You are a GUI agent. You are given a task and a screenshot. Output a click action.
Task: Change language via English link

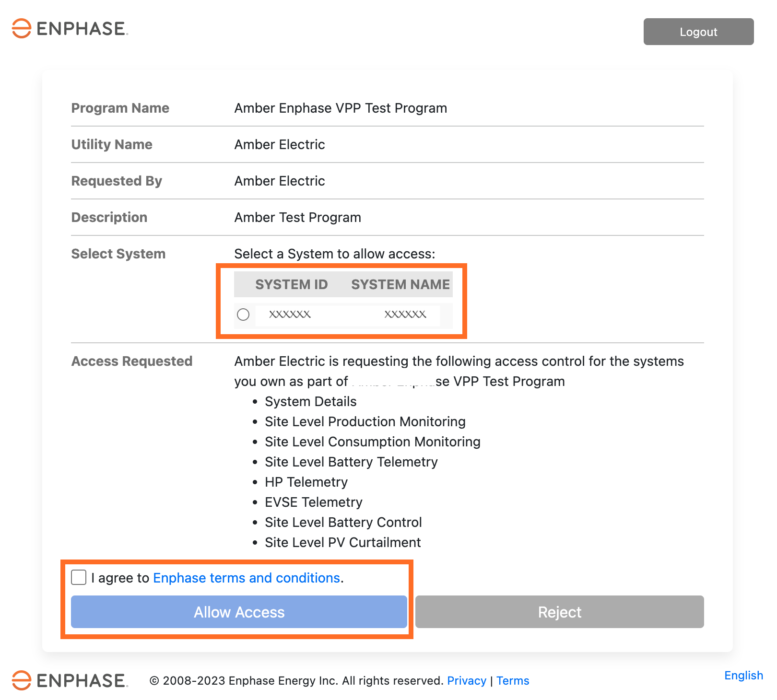tap(743, 676)
